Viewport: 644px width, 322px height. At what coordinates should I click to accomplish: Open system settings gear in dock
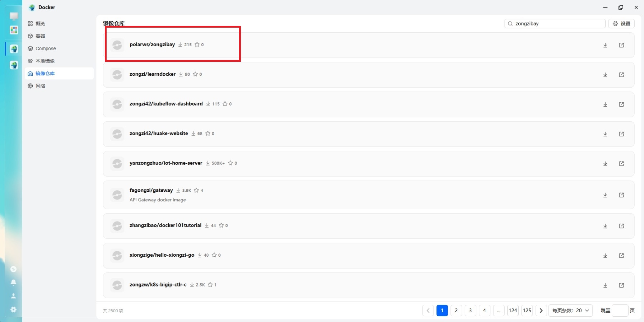coord(14,309)
